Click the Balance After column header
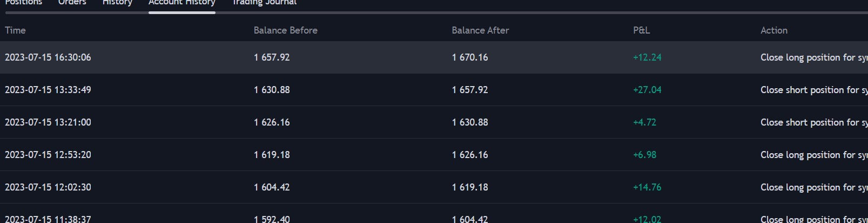Viewport: 868px width, 223px height. click(x=480, y=30)
